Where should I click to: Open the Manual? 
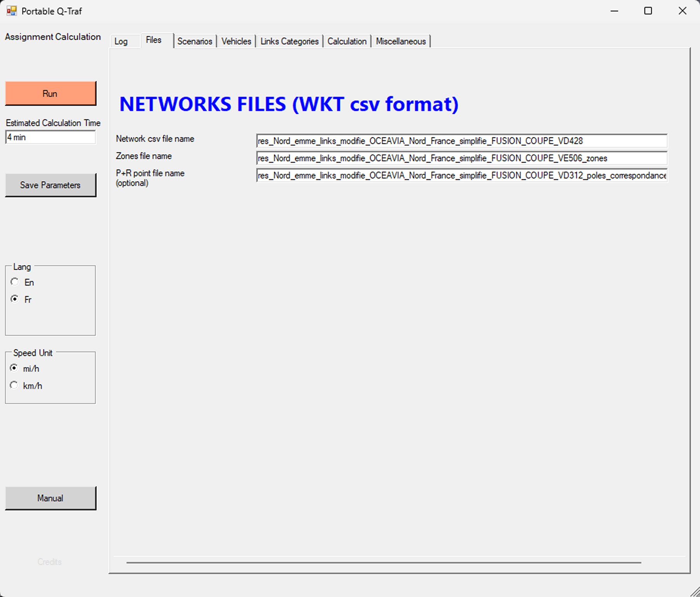click(x=51, y=498)
